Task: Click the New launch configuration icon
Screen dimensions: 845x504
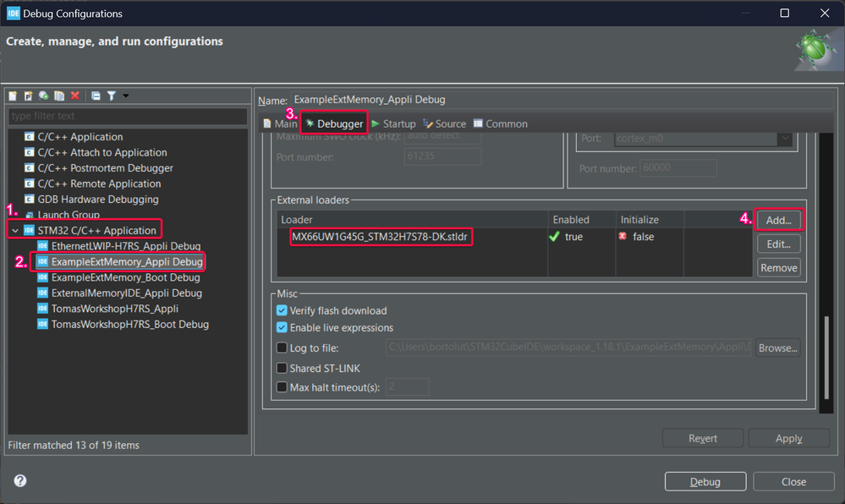Action: click(14, 96)
